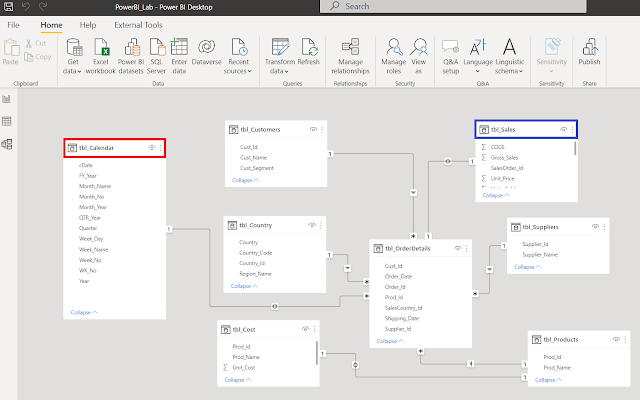Switch to Data view in sidebar

7,121
